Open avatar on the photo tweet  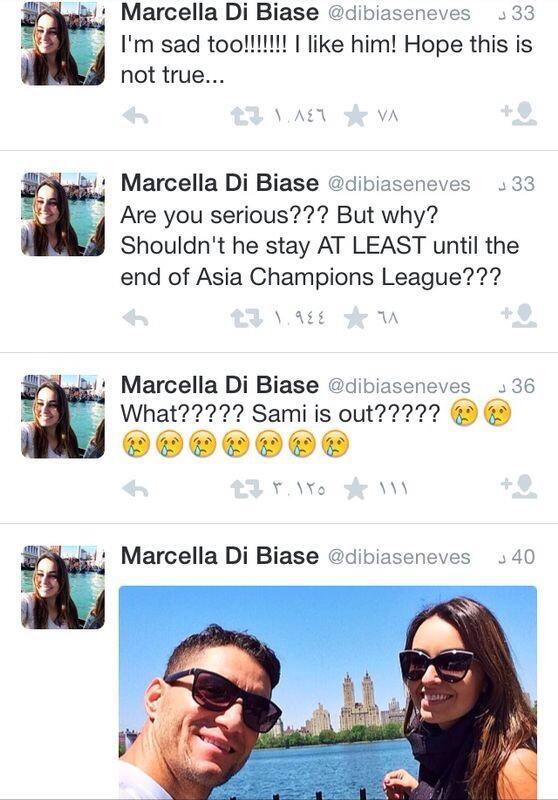pos(63,587)
